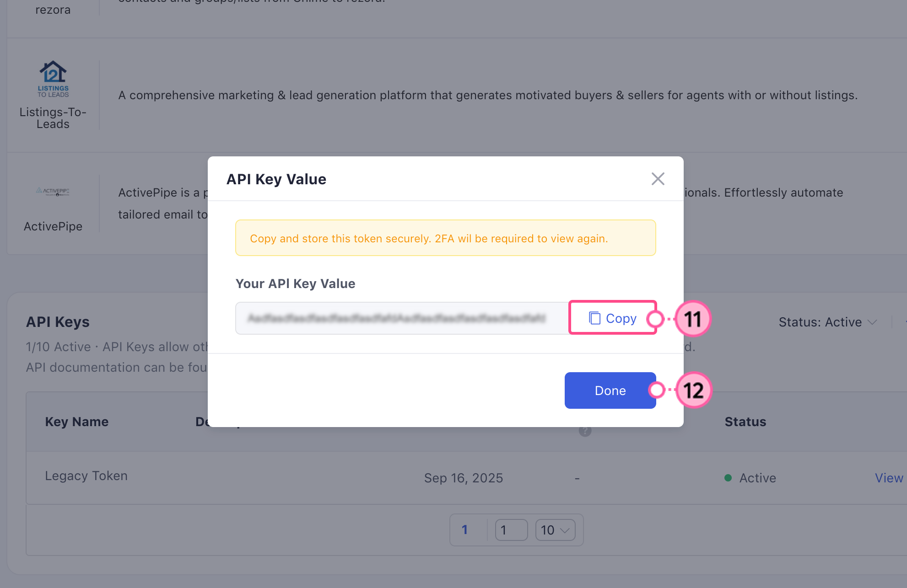The width and height of the screenshot is (907, 588).
Task: Click View link for Legacy Token
Action: pyautogui.click(x=889, y=478)
